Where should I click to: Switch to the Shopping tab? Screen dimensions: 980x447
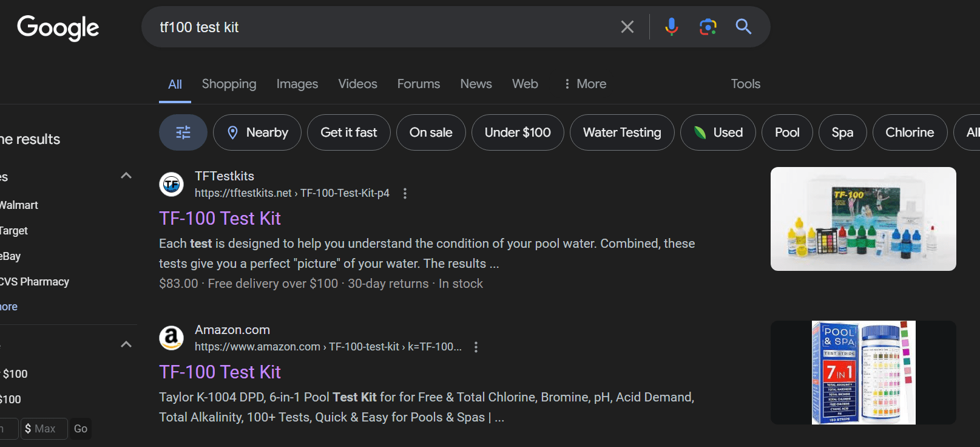(x=229, y=84)
